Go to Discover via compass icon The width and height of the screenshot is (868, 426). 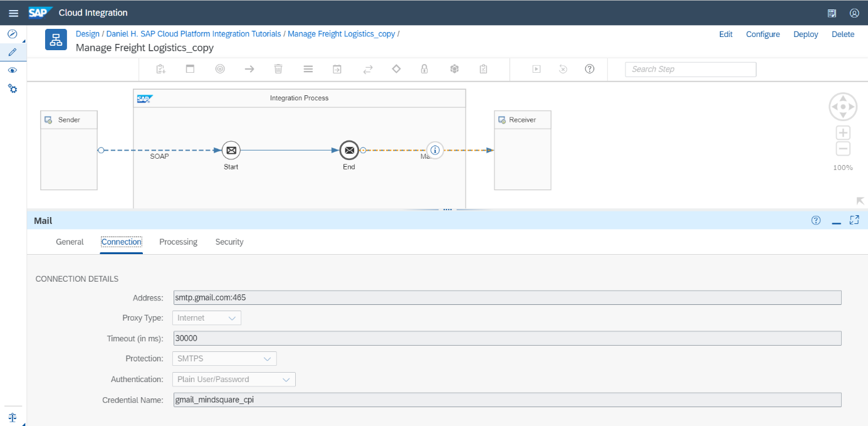tap(12, 34)
